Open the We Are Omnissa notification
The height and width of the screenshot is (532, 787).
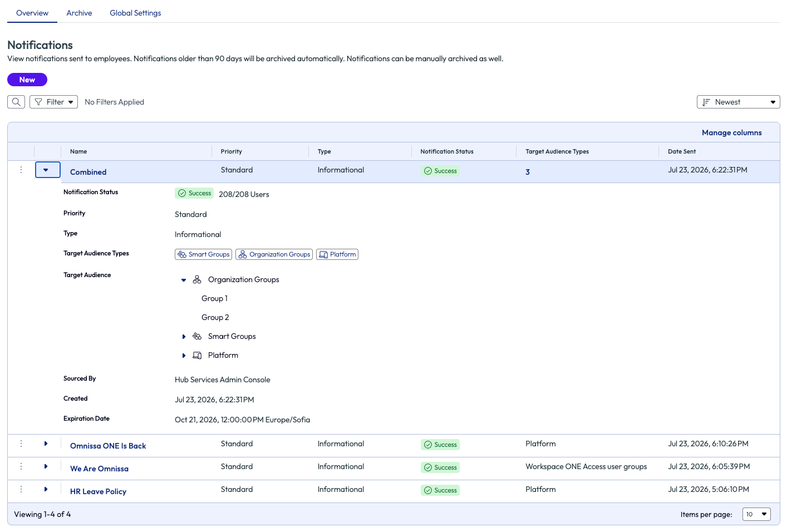[x=99, y=469]
